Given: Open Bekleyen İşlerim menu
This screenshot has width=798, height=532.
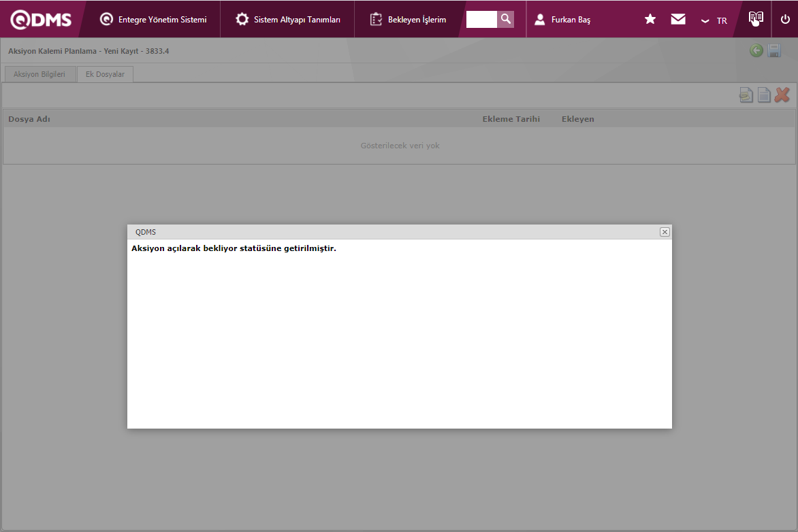Looking at the screenshot, I should (x=408, y=19).
